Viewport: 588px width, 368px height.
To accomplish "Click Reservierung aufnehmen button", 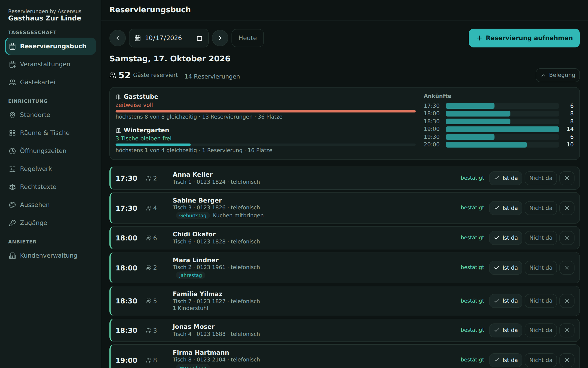I will pyautogui.click(x=524, y=38).
